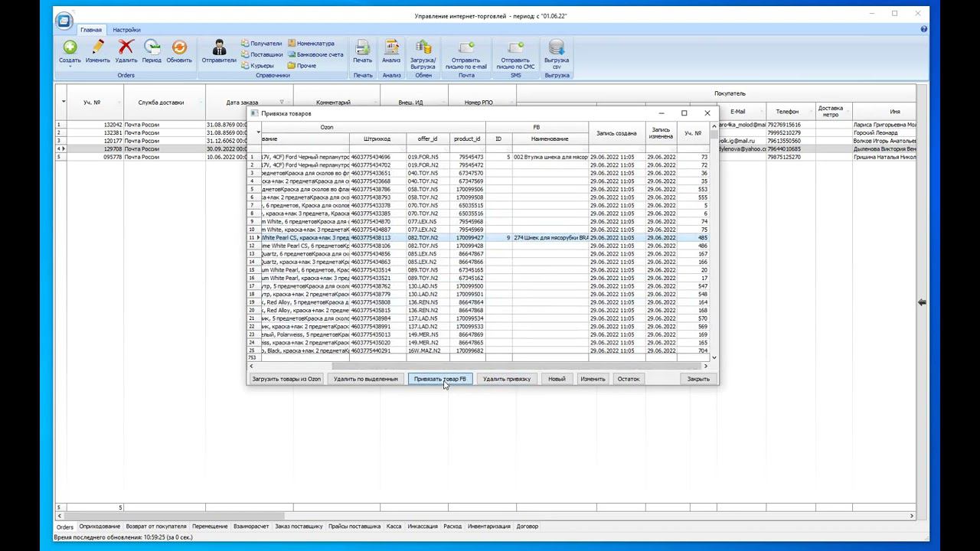Select barcode cell 4603775434696
Screen dimensions: 980x551
coord(378,157)
